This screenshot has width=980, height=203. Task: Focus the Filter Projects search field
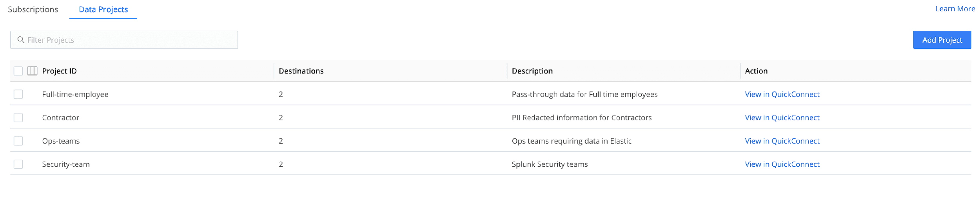click(x=129, y=40)
